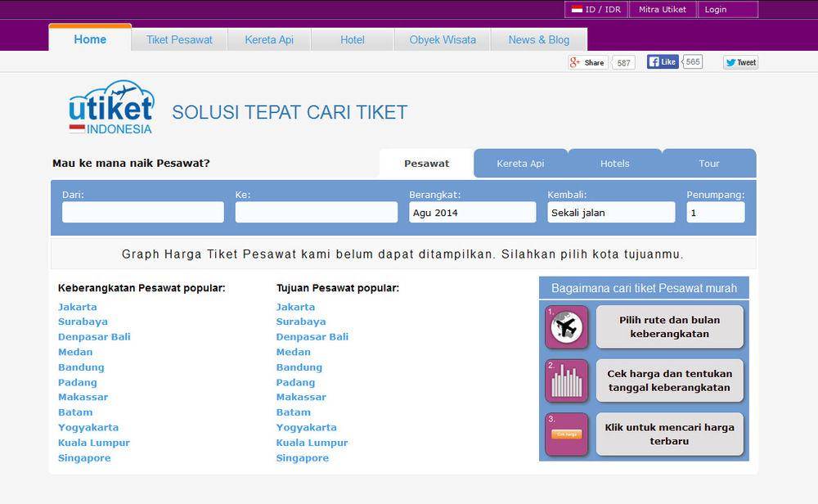Select Denpasar Bali under Keberangkatan popular
The width and height of the screenshot is (818, 504).
pos(94,337)
